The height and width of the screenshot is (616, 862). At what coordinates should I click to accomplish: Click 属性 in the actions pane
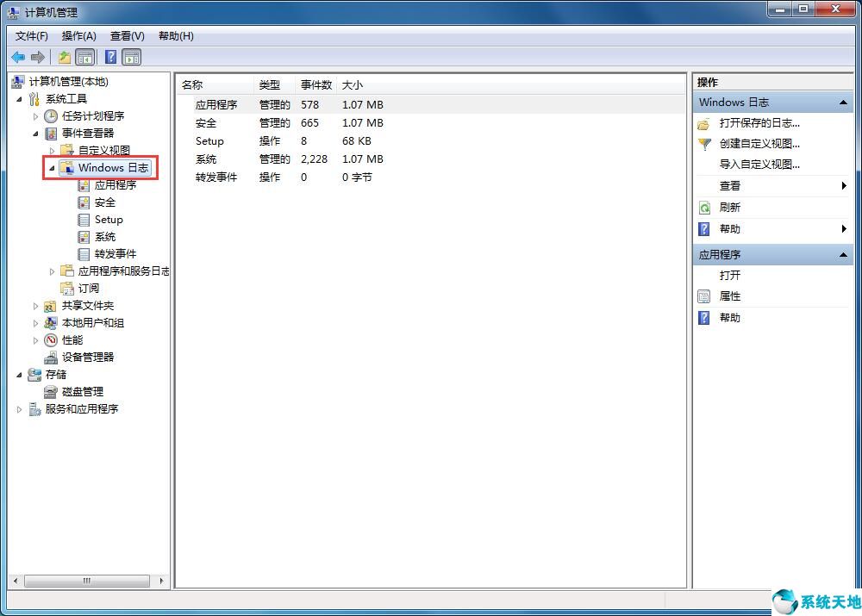click(x=728, y=296)
